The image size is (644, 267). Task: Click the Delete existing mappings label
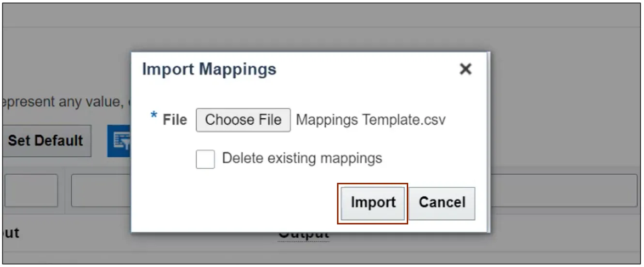click(x=302, y=158)
